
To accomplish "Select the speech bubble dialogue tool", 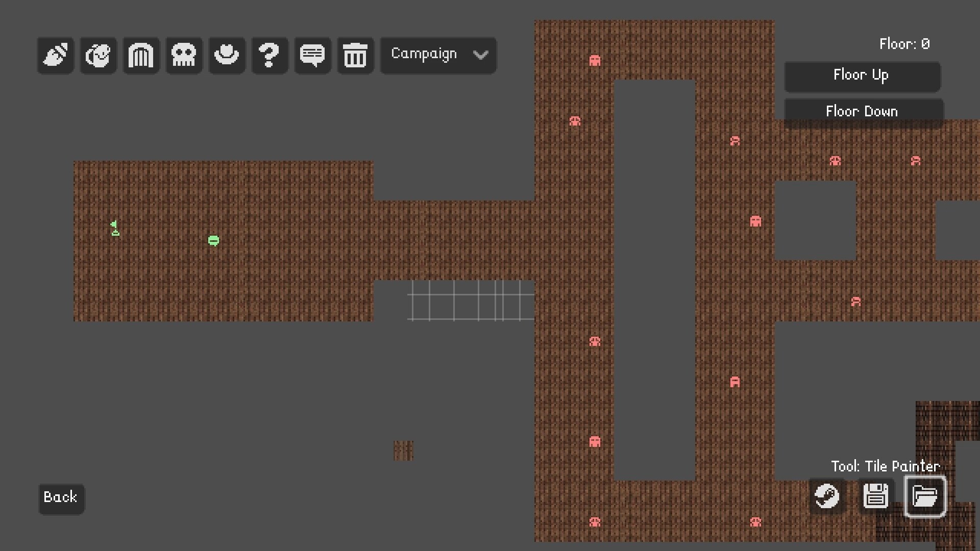I will coord(312,55).
